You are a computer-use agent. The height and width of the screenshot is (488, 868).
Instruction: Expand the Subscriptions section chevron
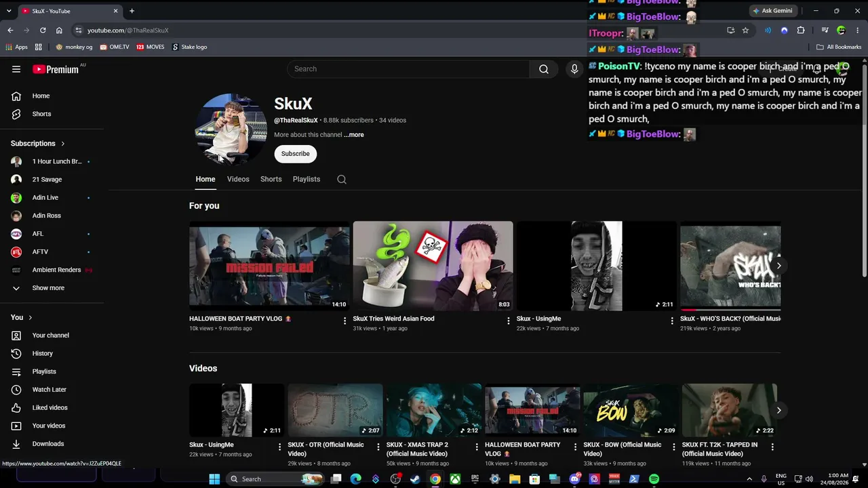coord(63,144)
